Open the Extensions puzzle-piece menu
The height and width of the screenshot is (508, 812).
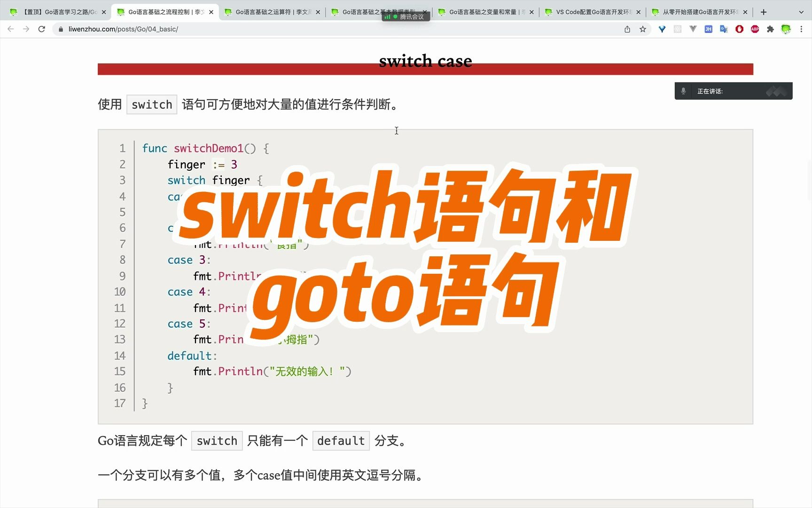pyautogui.click(x=770, y=29)
